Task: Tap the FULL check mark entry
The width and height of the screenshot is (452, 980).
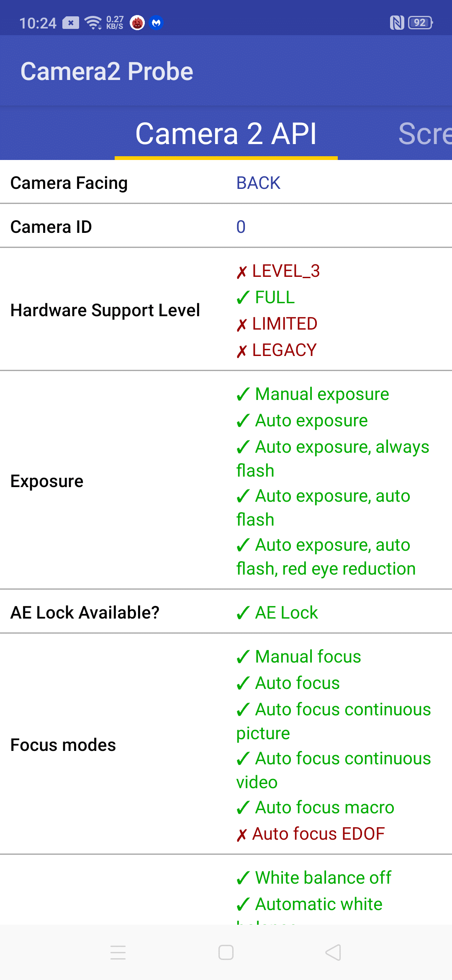Action: pos(265,297)
